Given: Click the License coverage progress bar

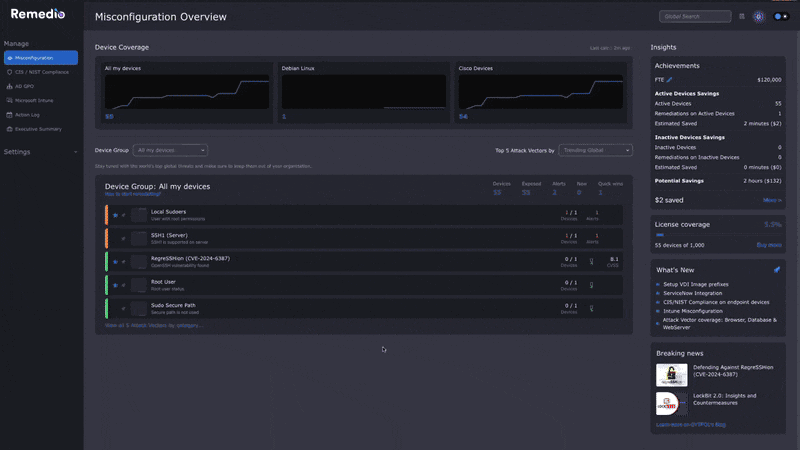Looking at the screenshot, I should (718, 235).
